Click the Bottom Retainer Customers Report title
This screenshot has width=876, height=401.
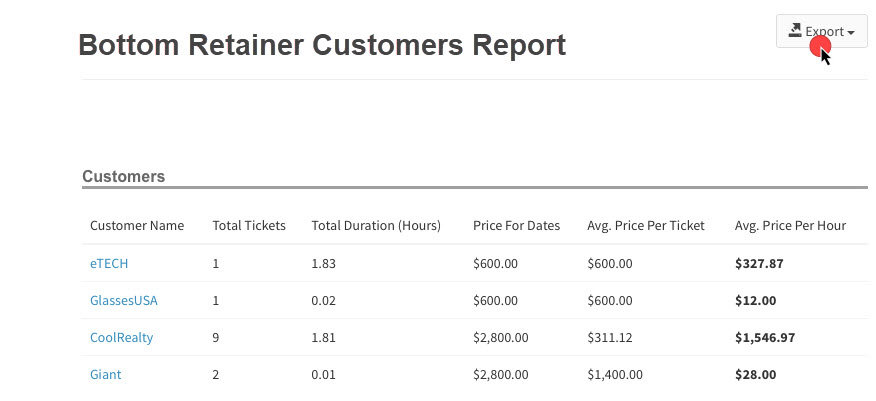coord(322,45)
